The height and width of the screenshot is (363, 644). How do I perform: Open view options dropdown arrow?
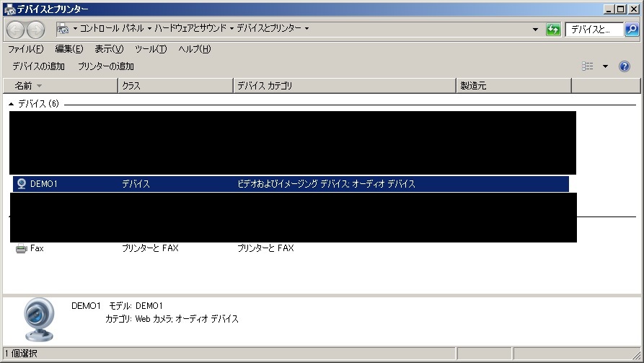pos(605,66)
